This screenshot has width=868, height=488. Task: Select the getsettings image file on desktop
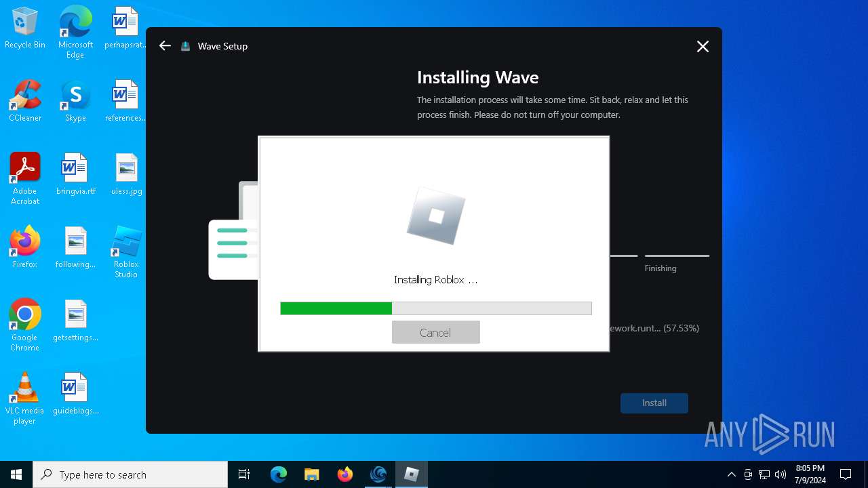click(x=75, y=321)
